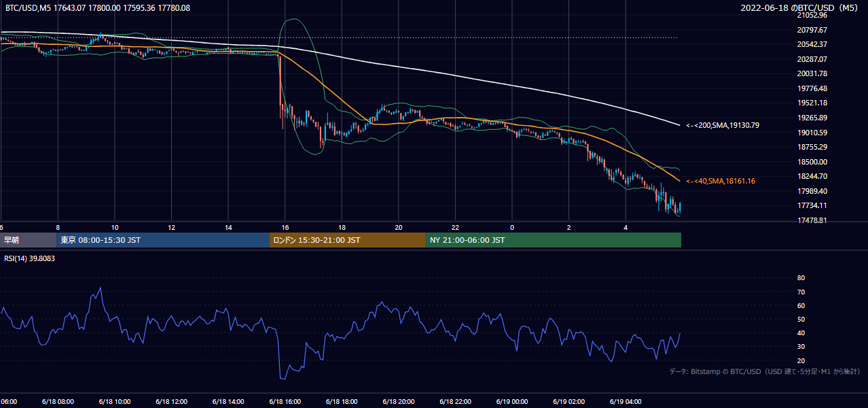Click the 6/18 22:00 date label
The image size is (868, 408).
coord(455,401)
